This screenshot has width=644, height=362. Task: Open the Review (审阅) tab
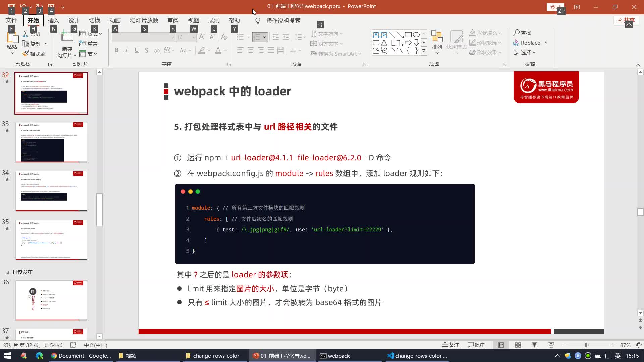click(173, 20)
